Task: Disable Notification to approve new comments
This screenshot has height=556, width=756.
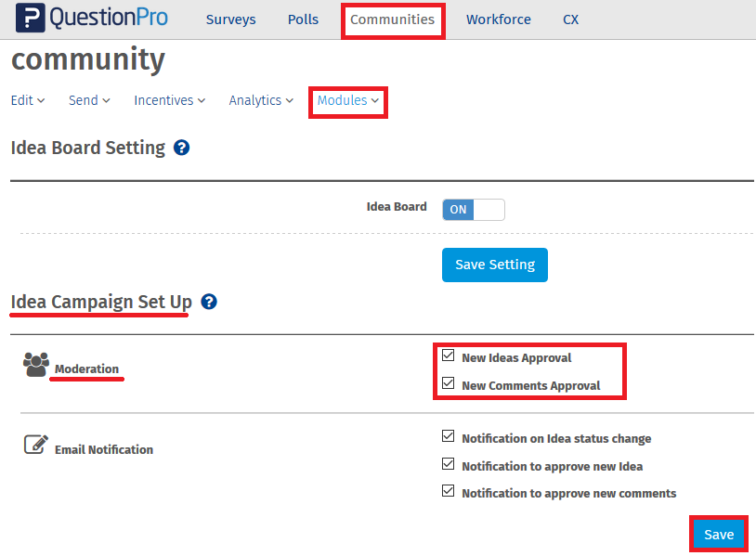Action: click(x=449, y=491)
